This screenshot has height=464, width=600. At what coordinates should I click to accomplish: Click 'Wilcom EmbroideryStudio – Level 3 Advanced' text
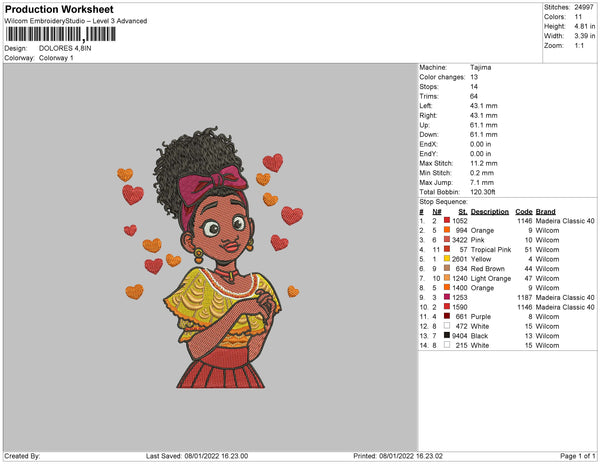tap(76, 21)
